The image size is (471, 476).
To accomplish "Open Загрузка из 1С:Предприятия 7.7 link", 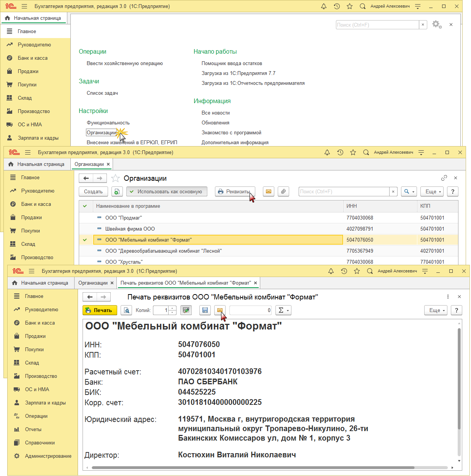I will (239, 73).
